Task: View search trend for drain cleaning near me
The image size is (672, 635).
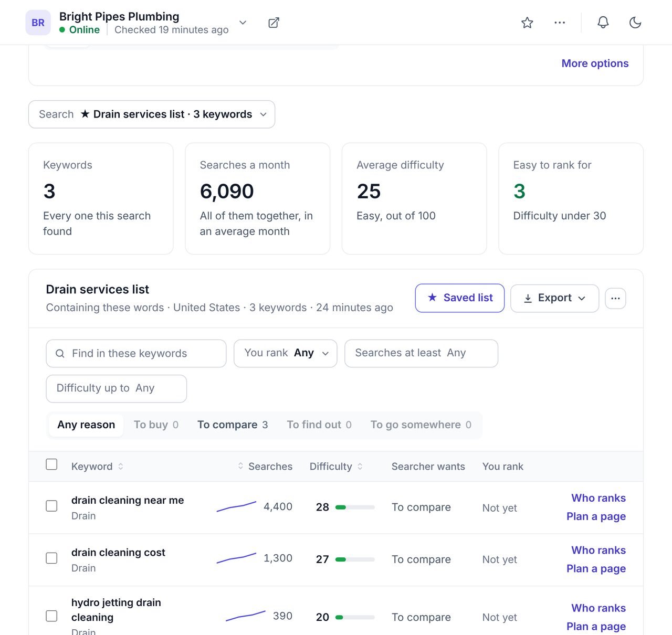Action: pyautogui.click(x=236, y=507)
